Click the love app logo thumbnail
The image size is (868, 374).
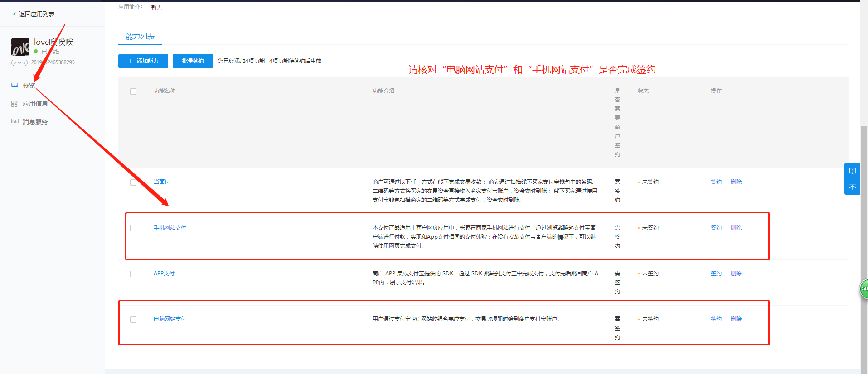20,47
